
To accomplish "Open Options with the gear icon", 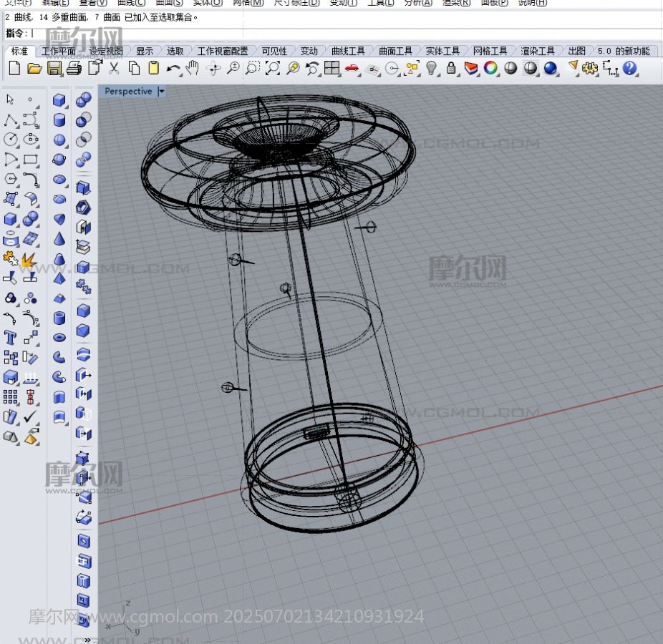I will tap(590, 68).
